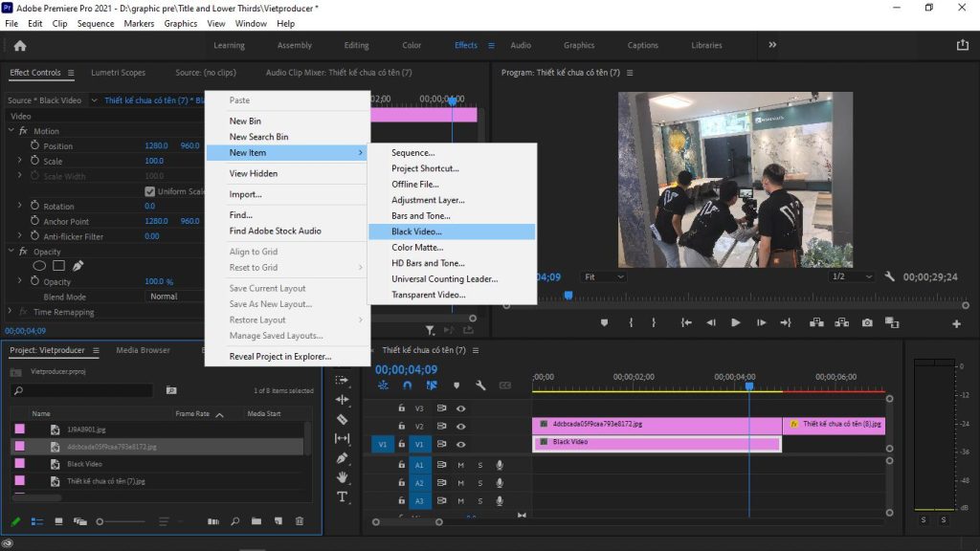Mute audio track A1
Image resolution: width=980 pixels, height=551 pixels.
pos(460,466)
